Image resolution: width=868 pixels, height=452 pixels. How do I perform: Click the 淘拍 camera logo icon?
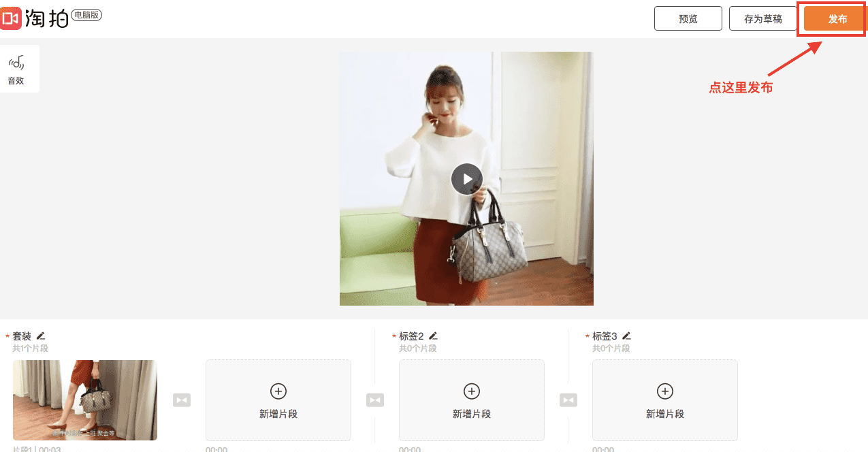pyautogui.click(x=11, y=18)
